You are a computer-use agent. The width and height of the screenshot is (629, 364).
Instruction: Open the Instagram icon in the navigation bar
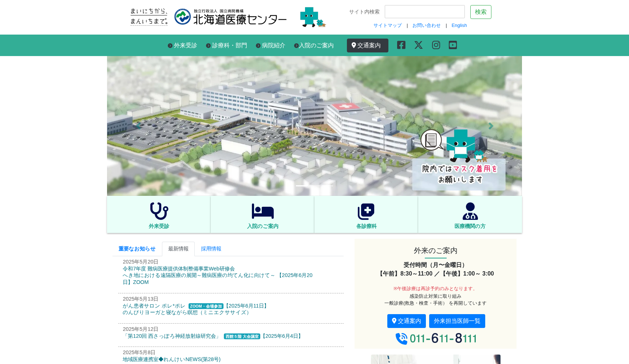436,45
